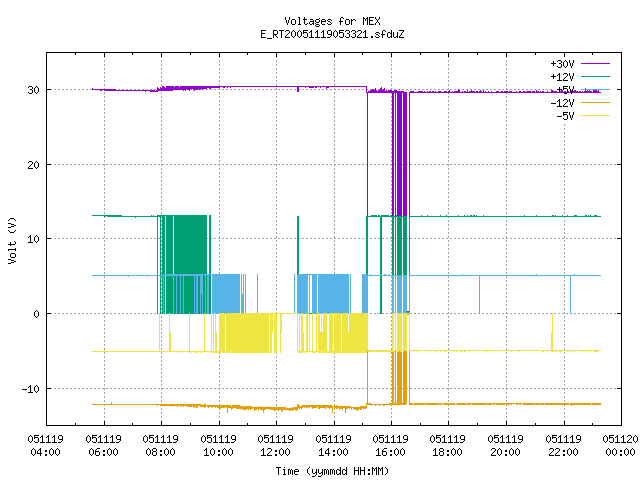Screen dimensions: 640x480
Task: Click the blue +5V dropout spike near 22:15
Action: [571, 295]
